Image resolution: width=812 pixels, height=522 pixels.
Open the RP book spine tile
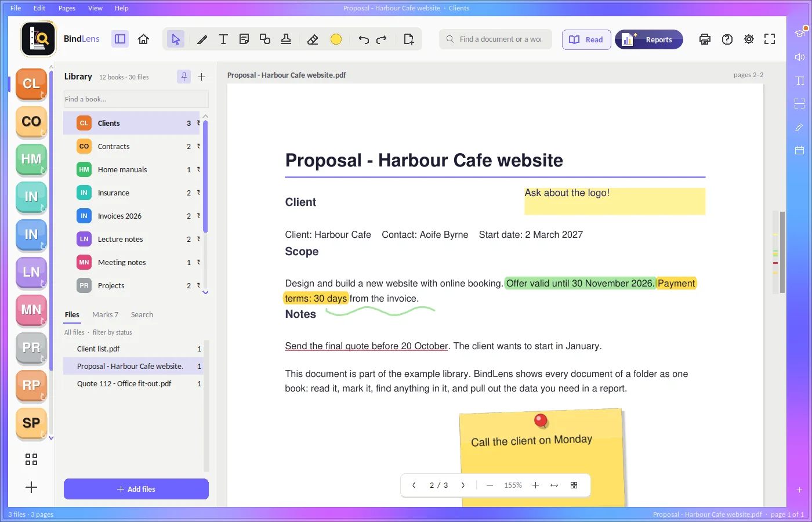31,386
